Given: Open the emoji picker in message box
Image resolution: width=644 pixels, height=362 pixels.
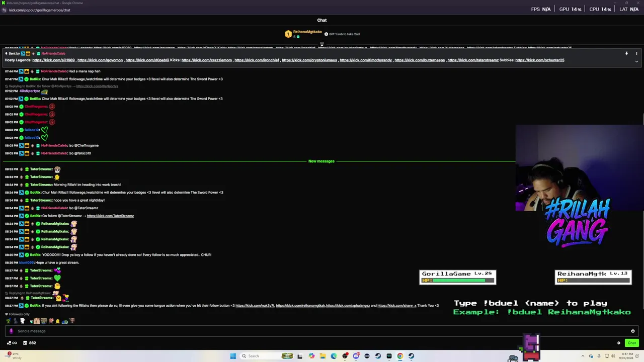Looking at the screenshot, I should (633, 331).
